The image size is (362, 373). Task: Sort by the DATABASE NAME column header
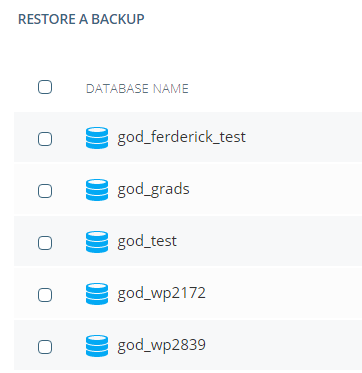point(137,89)
